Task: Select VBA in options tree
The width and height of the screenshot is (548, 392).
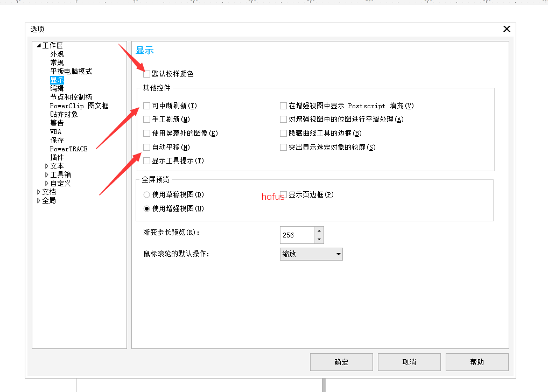Action: click(56, 131)
